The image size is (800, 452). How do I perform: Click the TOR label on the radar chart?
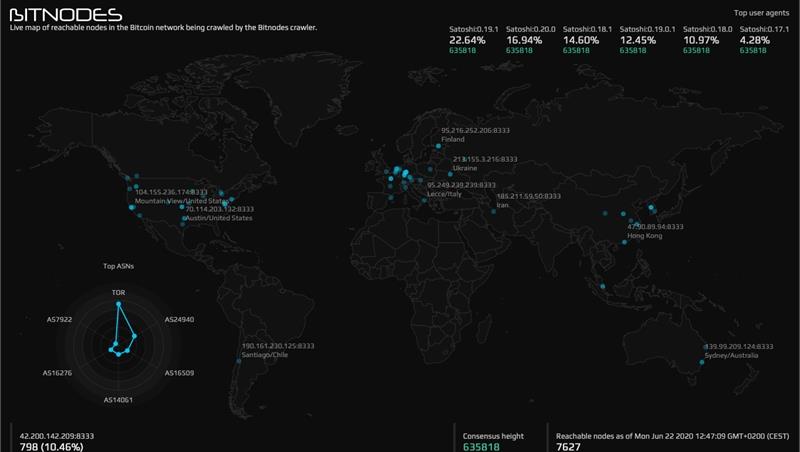tap(118, 292)
